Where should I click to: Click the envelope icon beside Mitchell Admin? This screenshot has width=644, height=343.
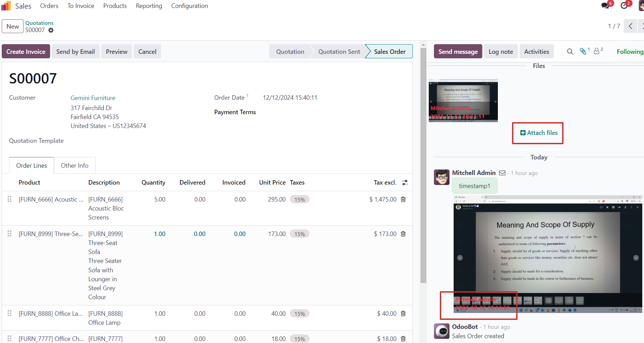(502, 173)
